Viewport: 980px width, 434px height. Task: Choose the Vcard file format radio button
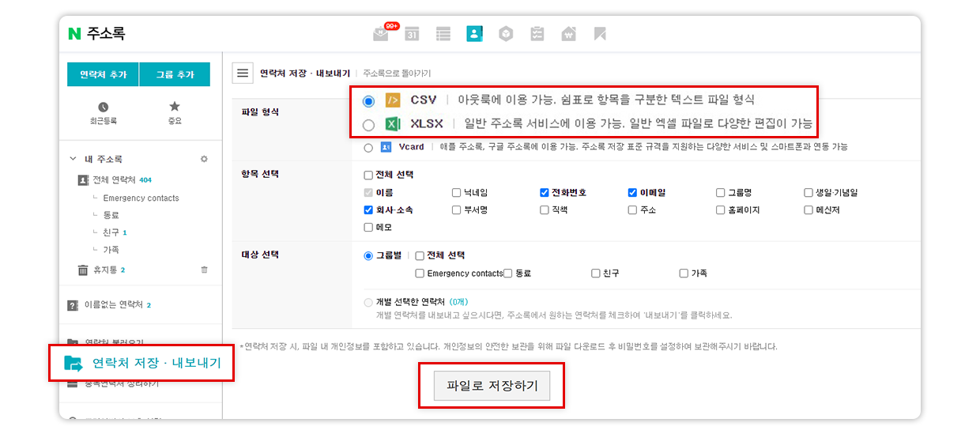click(x=368, y=148)
